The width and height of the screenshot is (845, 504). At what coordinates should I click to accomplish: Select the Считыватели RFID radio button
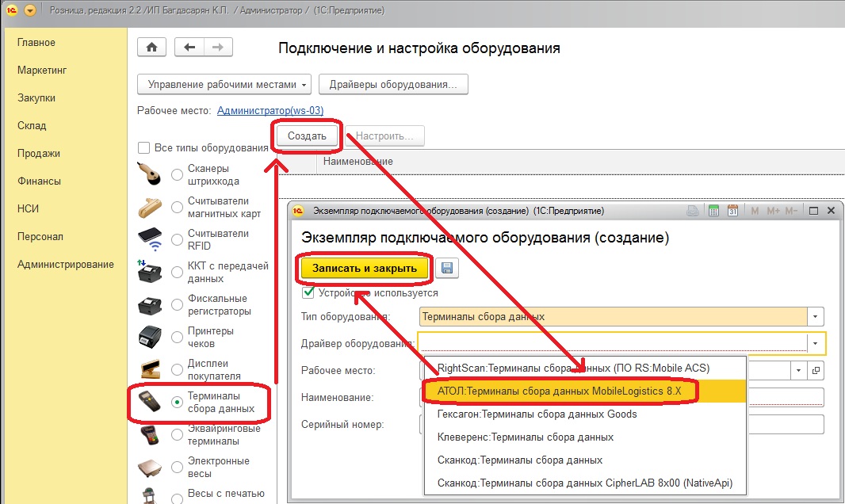[177, 239]
